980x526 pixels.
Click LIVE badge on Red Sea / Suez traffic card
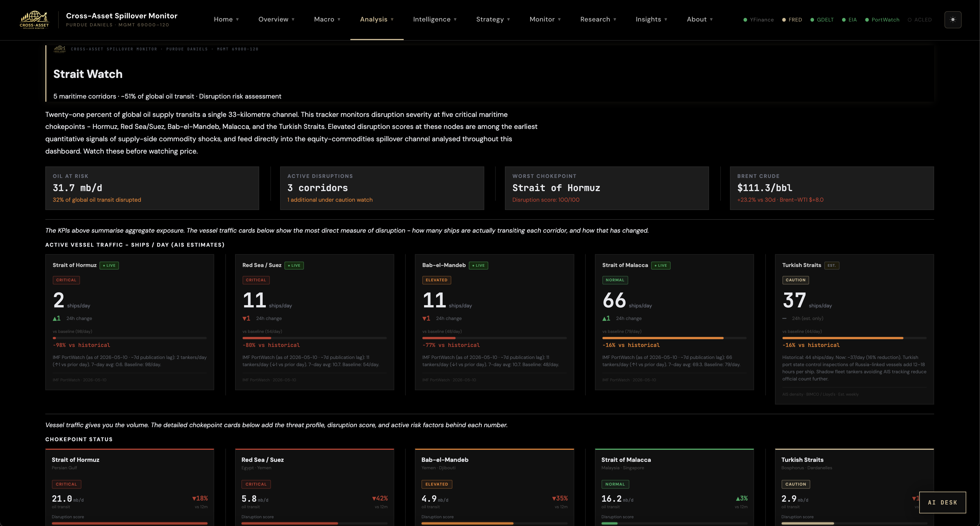click(294, 265)
